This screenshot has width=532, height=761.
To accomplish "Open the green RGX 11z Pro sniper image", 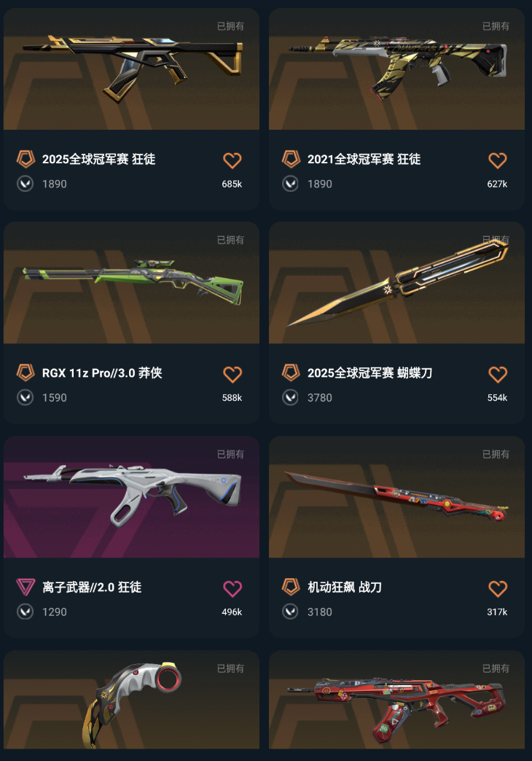I will [x=132, y=283].
